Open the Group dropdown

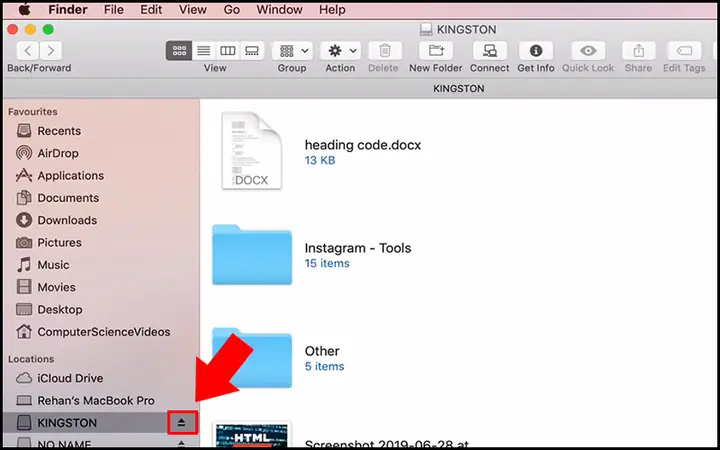[x=292, y=51]
